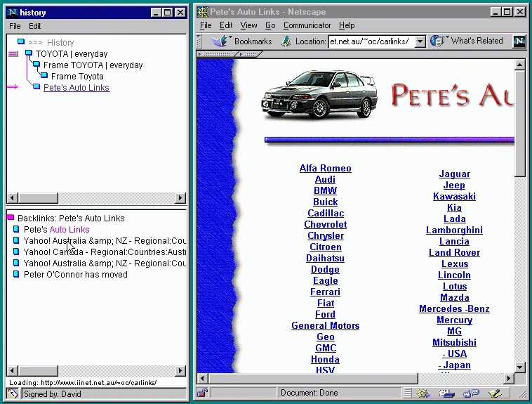Click the Netscape window title bar icon

203,12
